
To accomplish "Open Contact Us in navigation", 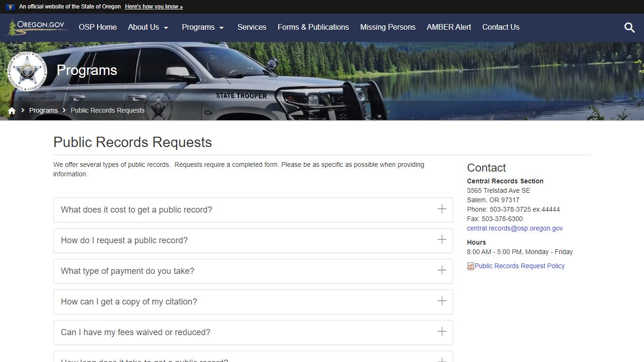I will tap(501, 27).
